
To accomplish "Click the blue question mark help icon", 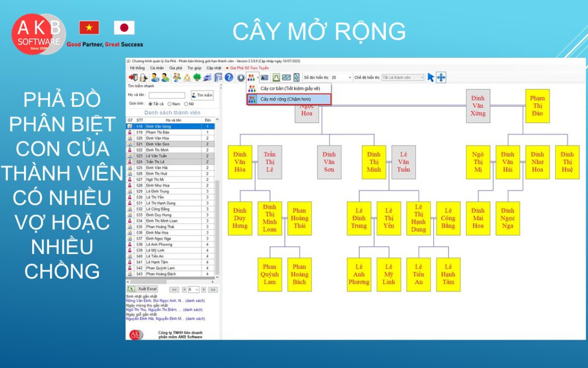I will click(x=229, y=77).
